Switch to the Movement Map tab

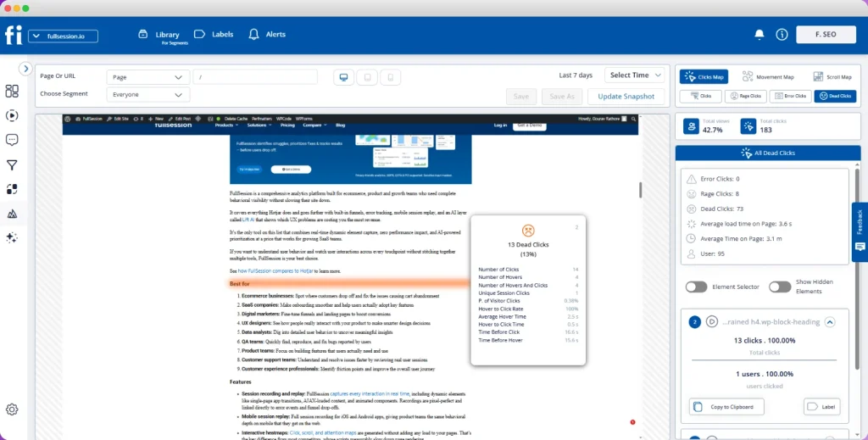point(768,77)
